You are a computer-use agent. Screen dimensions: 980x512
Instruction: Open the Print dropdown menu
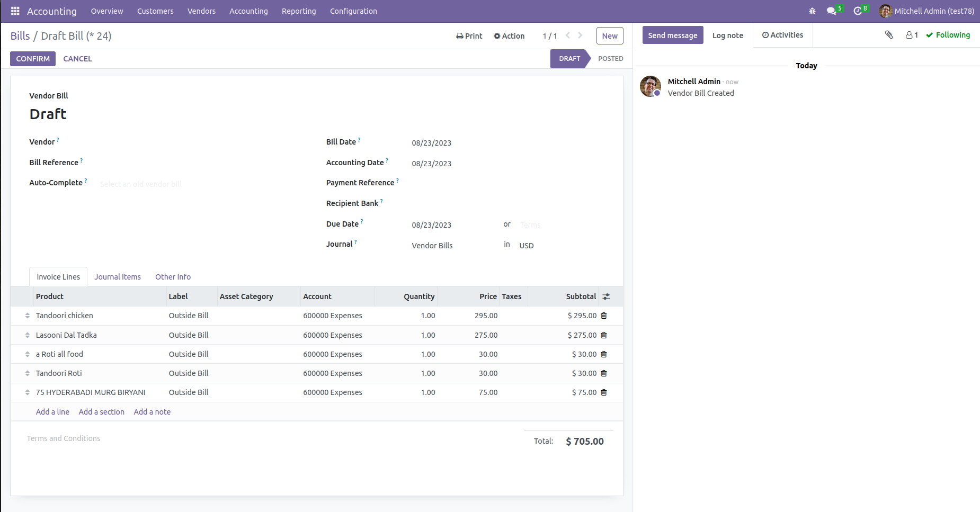(x=469, y=36)
